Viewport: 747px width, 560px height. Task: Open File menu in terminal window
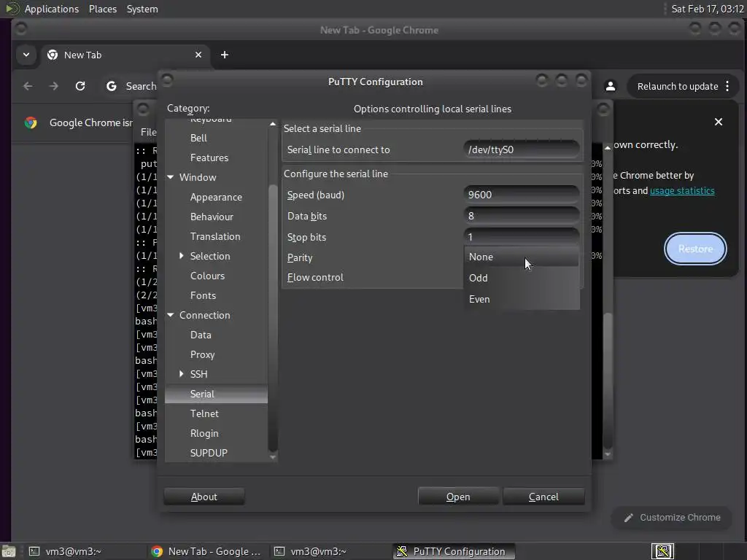pyautogui.click(x=148, y=132)
